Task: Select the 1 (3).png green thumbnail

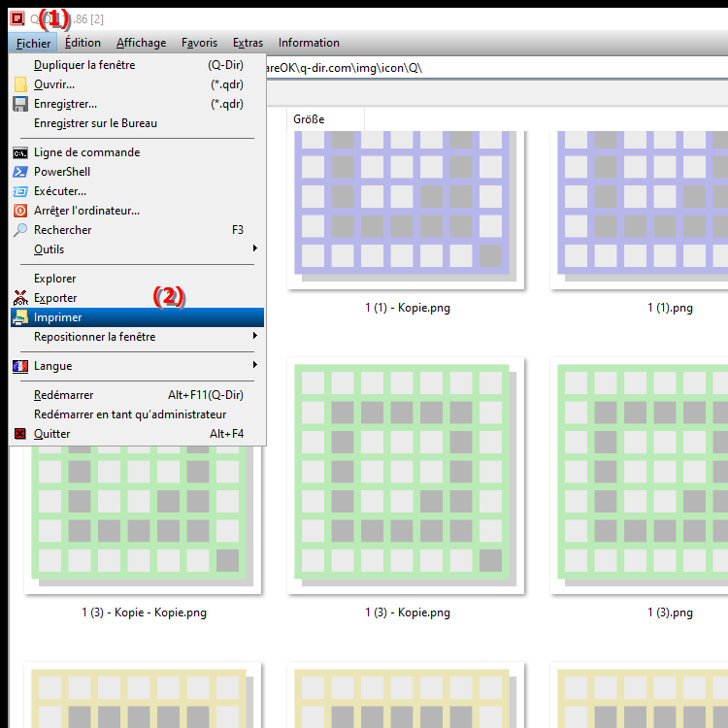Action: pos(639,476)
